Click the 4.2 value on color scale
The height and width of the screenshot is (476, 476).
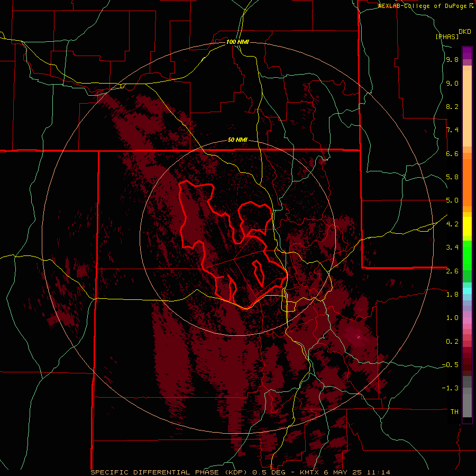pyautogui.click(x=452, y=224)
